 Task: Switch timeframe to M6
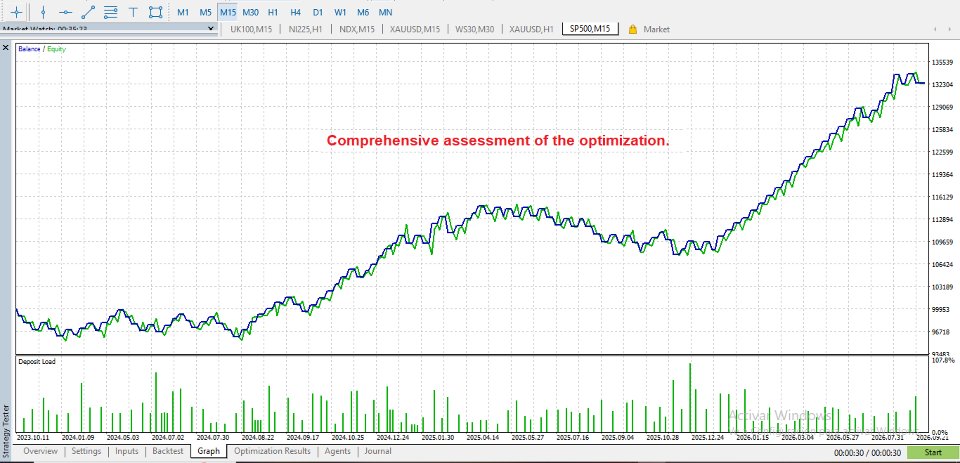coord(363,12)
